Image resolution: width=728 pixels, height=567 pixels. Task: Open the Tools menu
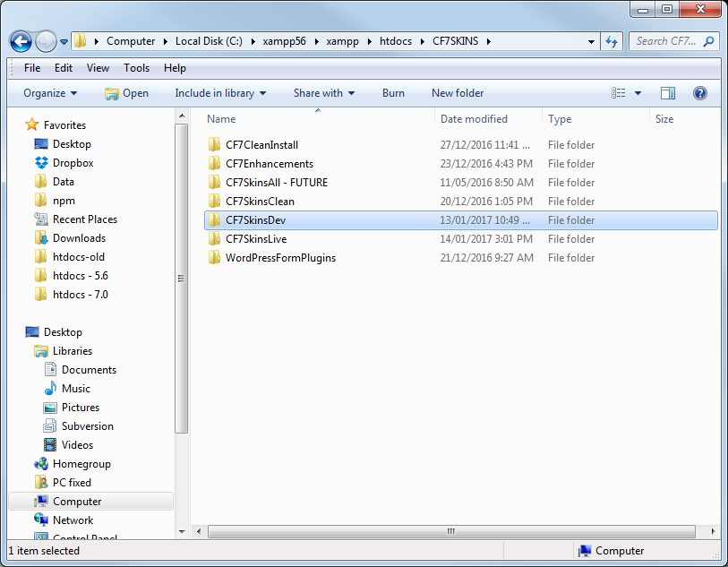[136, 68]
